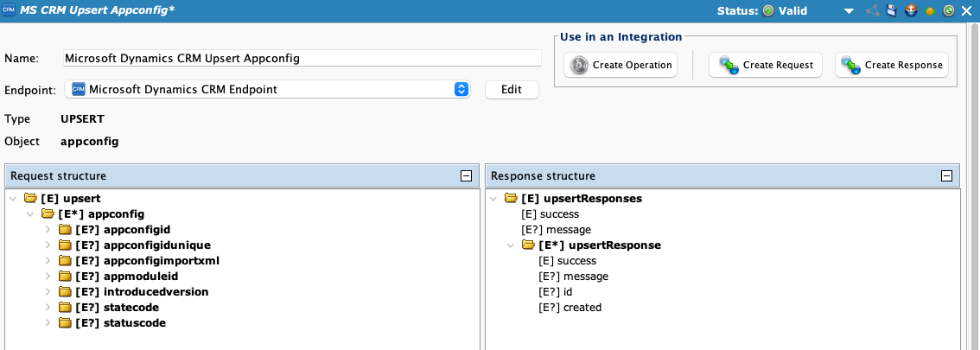Click the save floppy disk icon
This screenshot has height=350, width=980.
(892, 11)
